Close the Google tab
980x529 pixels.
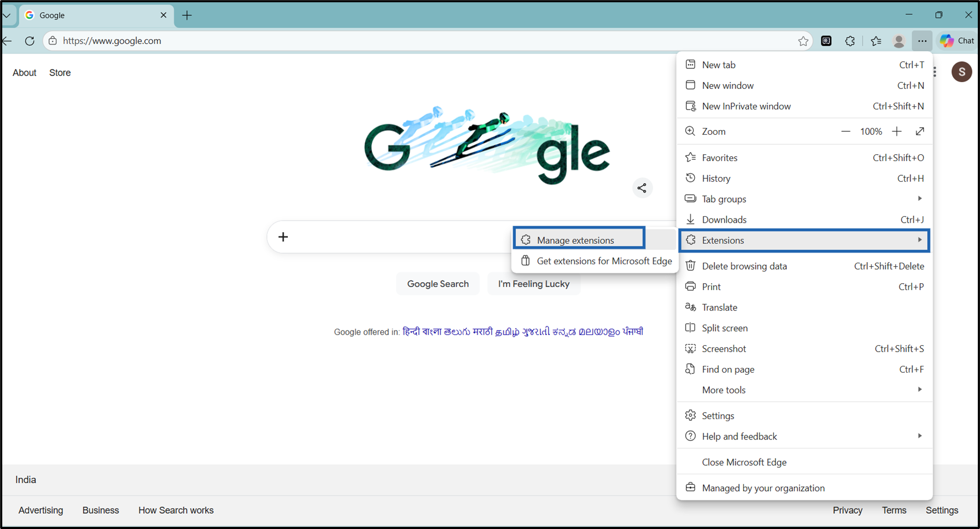point(163,15)
